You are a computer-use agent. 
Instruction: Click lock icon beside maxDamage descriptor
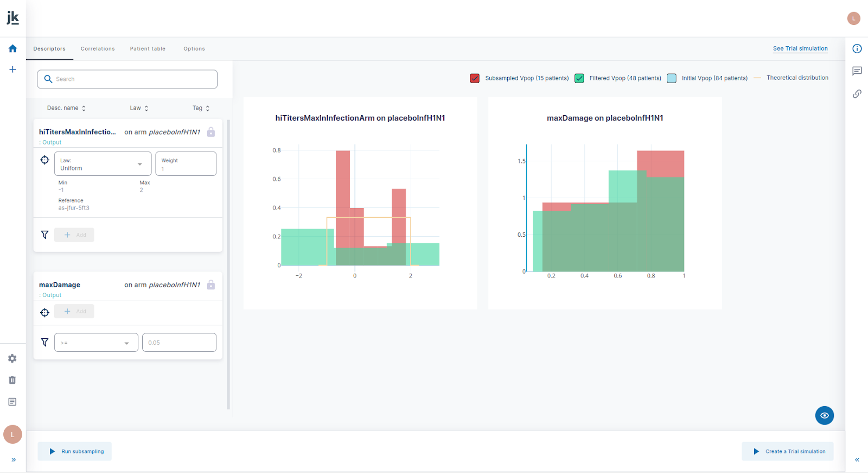[x=211, y=285]
